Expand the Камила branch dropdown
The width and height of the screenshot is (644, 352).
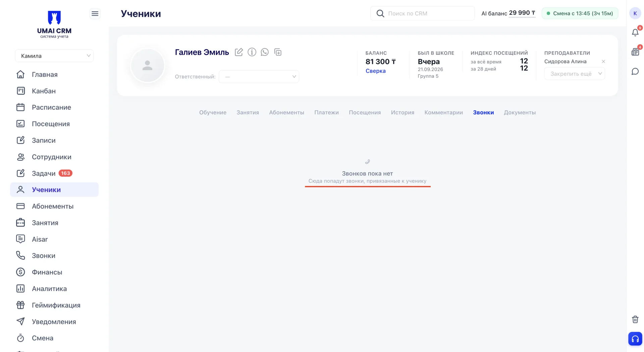54,56
